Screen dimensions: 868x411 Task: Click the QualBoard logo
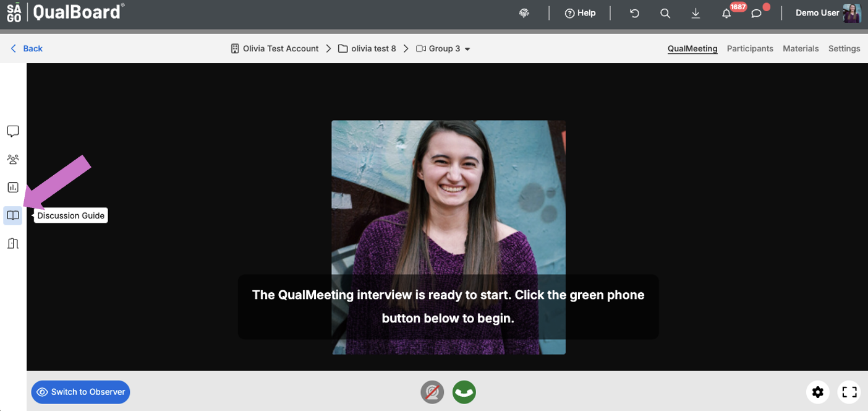click(66, 12)
